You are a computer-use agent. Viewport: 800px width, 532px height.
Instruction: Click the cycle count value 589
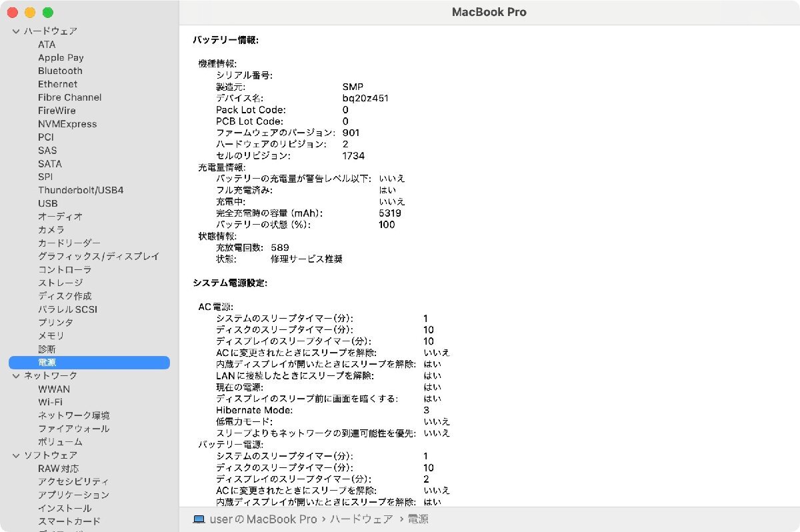click(280, 247)
